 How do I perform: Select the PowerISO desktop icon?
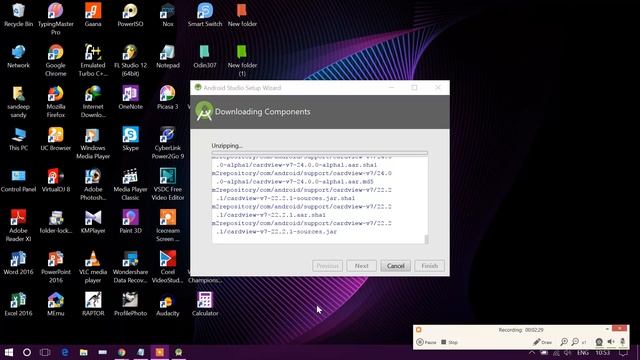[x=130, y=15]
